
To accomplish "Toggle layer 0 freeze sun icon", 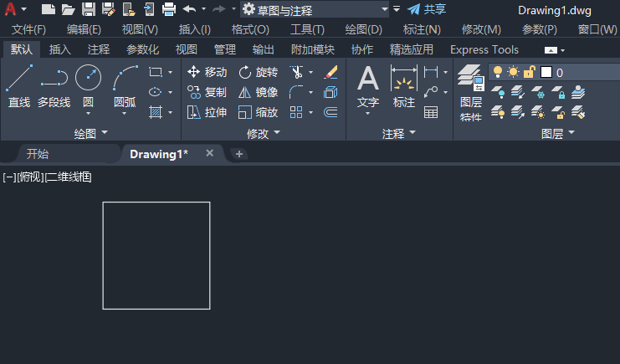I will 513,72.
